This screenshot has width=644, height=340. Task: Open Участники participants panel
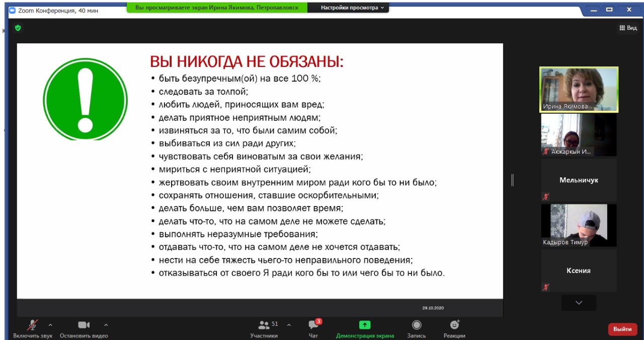click(x=264, y=329)
